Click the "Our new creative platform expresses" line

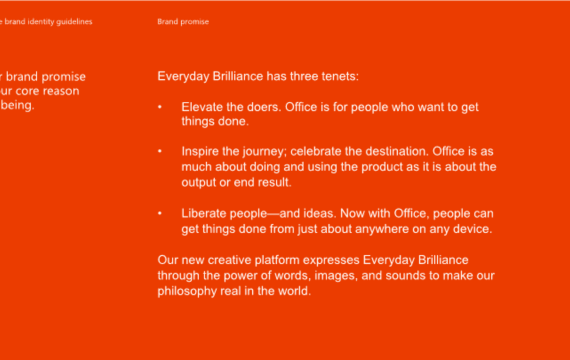(x=313, y=260)
